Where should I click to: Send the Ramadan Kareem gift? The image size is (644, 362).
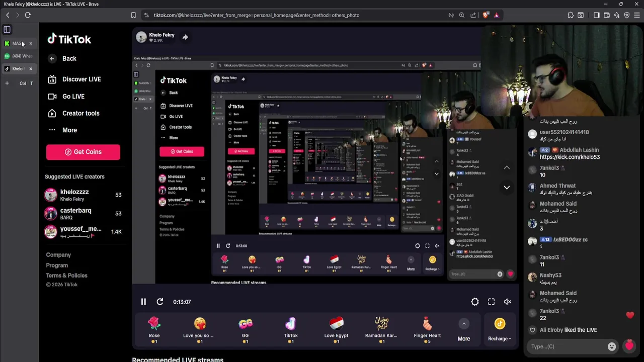(381, 330)
